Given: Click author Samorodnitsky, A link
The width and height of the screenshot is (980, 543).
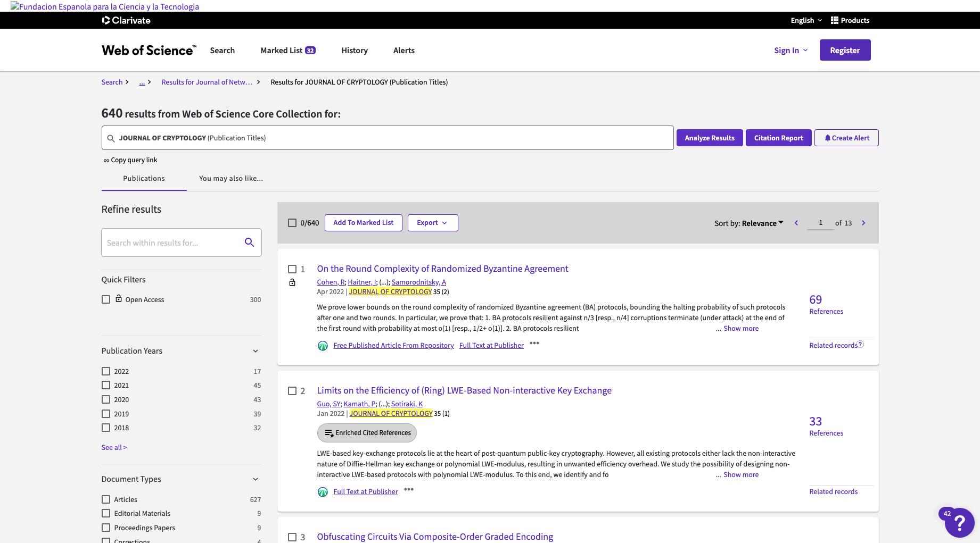Looking at the screenshot, I should pyautogui.click(x=419, y=282).
